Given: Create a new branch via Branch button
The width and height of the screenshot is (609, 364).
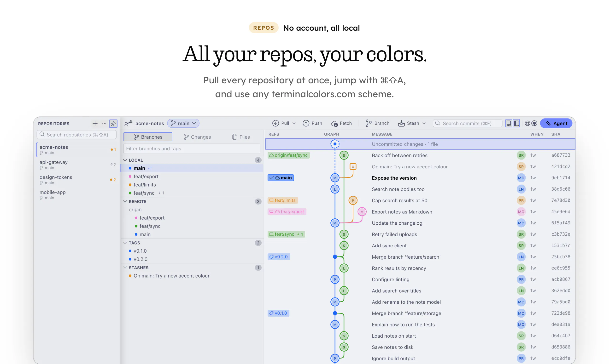Looking at the screenshot, I should 377,123.
